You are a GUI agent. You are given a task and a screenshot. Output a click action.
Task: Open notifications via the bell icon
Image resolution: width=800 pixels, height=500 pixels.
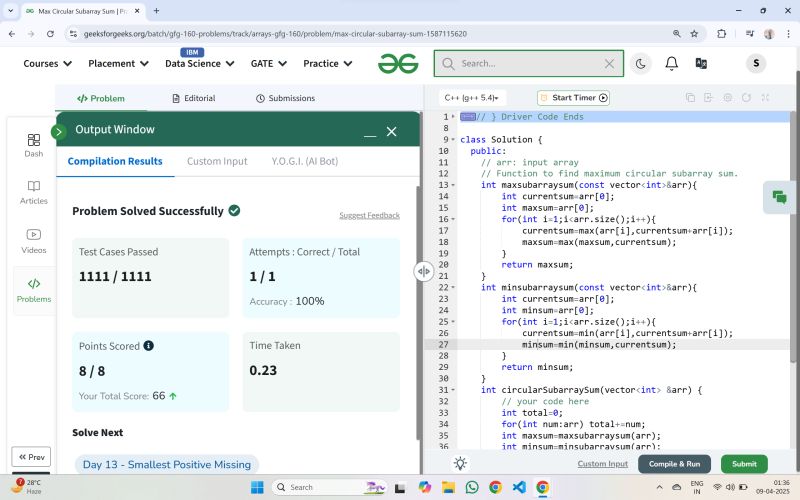tap(671, 63)
